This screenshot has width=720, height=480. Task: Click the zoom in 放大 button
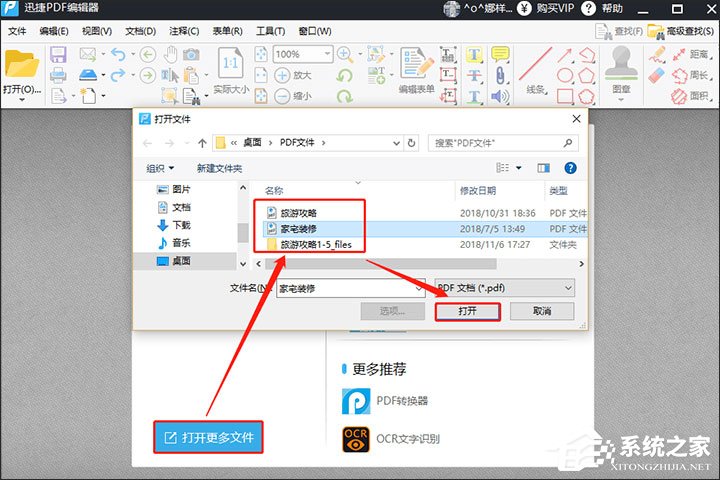point(293,75)
